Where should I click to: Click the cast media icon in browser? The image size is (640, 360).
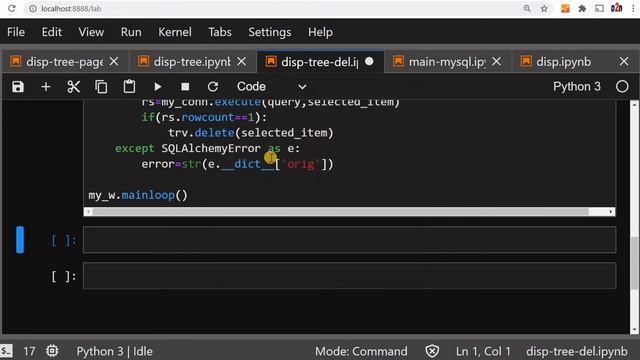[x=599, y=8]
